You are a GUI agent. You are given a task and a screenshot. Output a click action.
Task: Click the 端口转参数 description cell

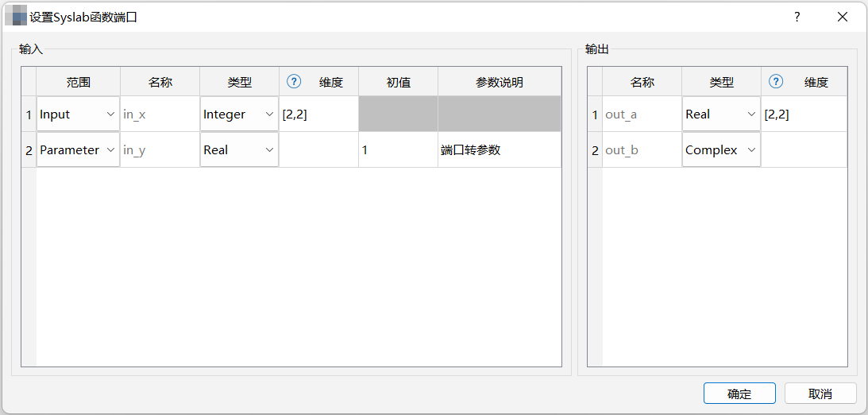[499, 150]
